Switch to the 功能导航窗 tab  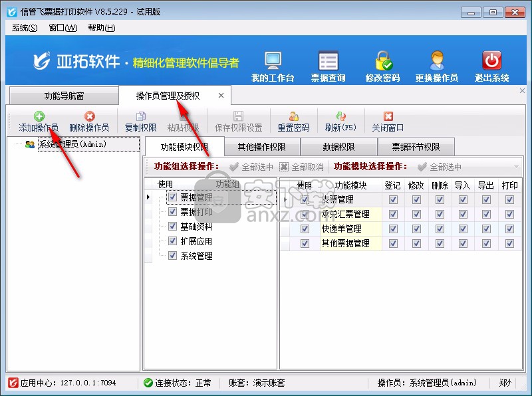pos(64,96)
